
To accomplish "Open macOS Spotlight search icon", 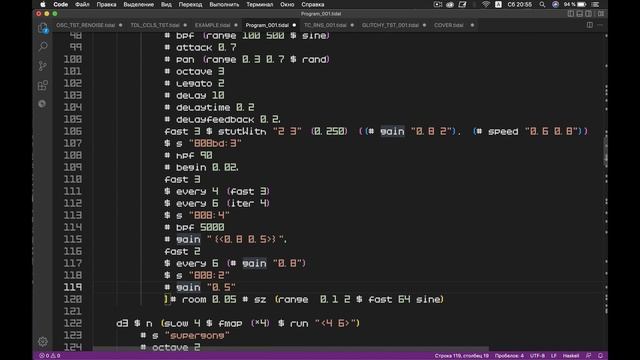I will tap(542, 4).
